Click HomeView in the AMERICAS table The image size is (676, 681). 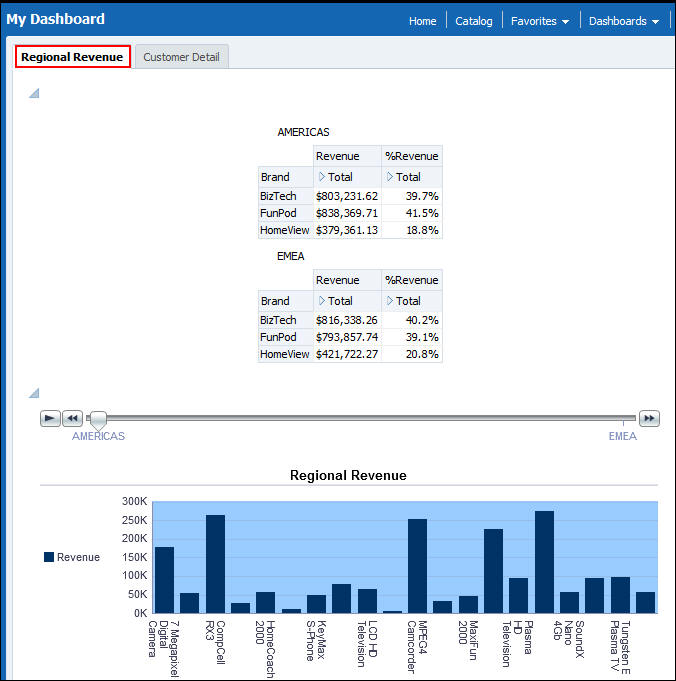coord(285,230)
